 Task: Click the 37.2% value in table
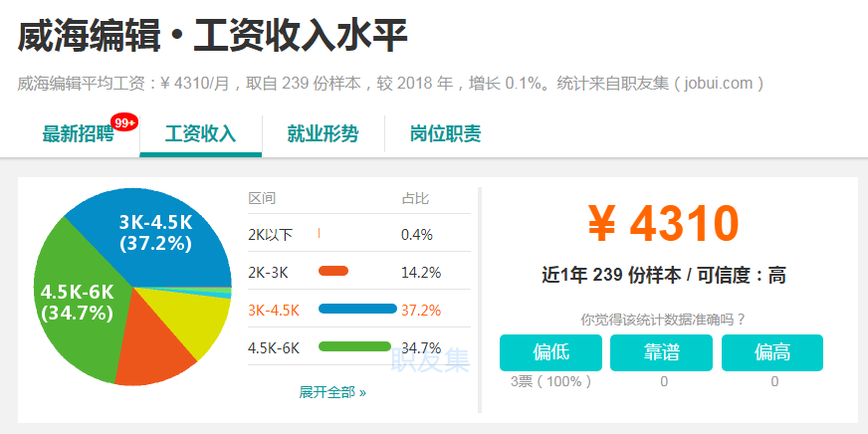[421, 311]
